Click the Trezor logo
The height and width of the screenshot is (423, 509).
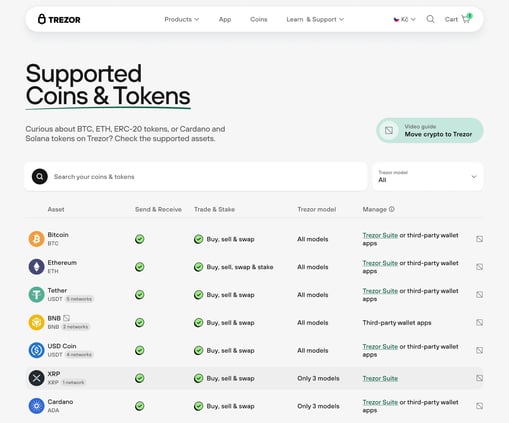pyautogui.click(x=59, y=19)
